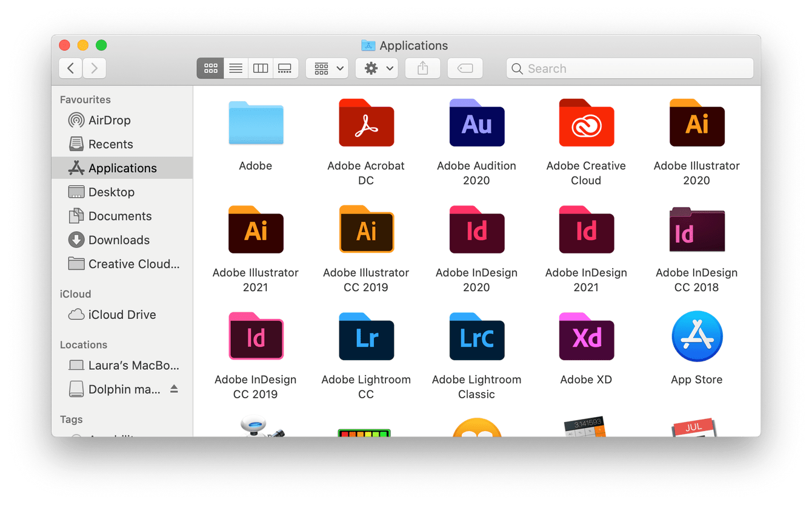Open the gear Action menu

(376, 69)
